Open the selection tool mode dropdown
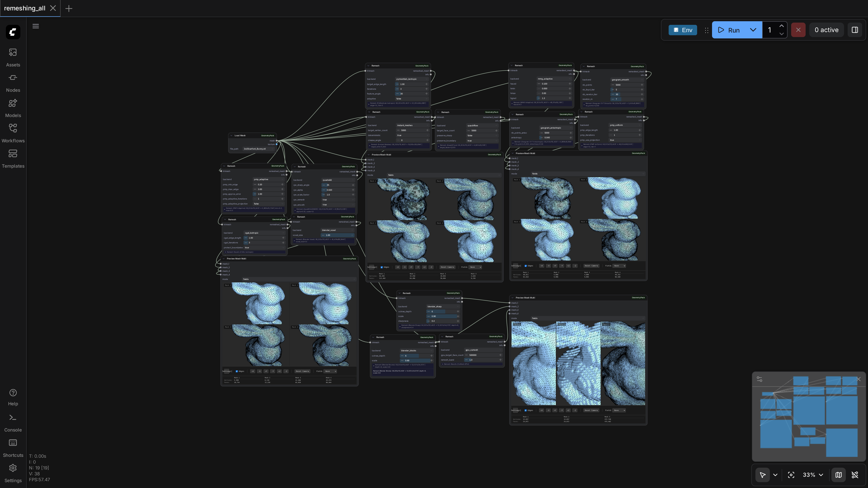Image resolution: width=868 pixels, height=488 pixels. [775, 475]
